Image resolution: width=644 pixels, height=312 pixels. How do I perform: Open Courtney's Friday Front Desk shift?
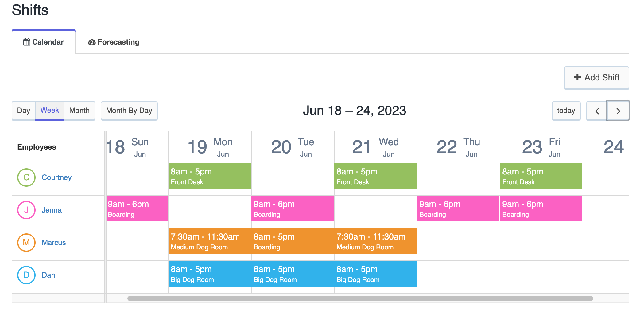point(541,176)
